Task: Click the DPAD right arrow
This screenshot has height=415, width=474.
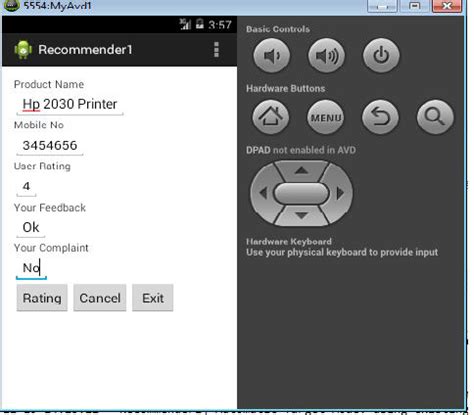Action: click(x=340, y=193)
